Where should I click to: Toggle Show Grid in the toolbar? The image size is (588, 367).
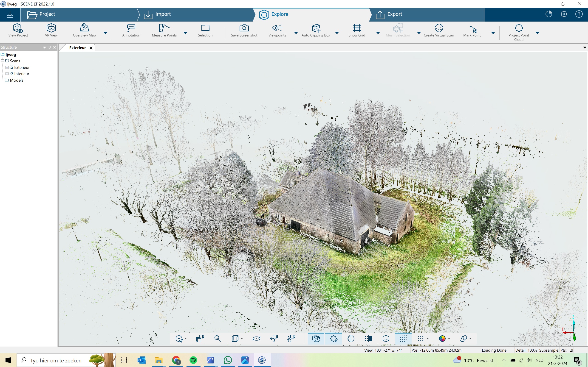[x=357, y=28]
